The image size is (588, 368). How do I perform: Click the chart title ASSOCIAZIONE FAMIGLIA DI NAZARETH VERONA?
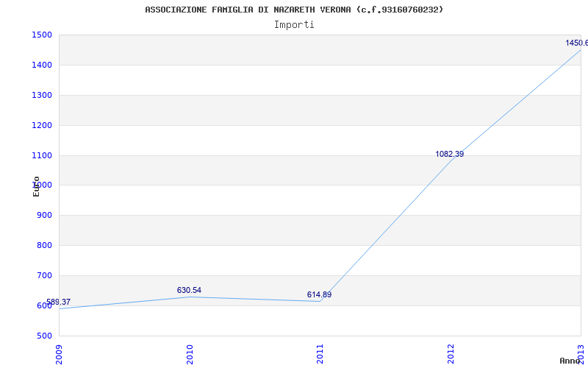pos(294,10)
